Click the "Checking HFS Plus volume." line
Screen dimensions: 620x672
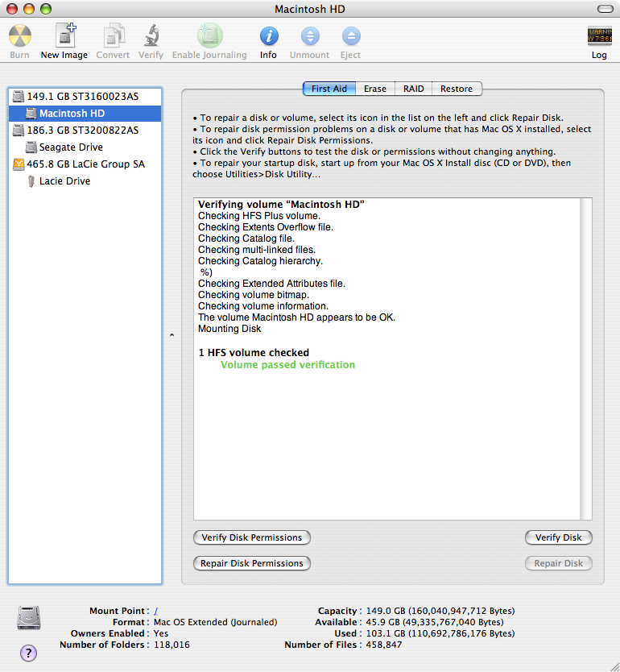(259, 216)
